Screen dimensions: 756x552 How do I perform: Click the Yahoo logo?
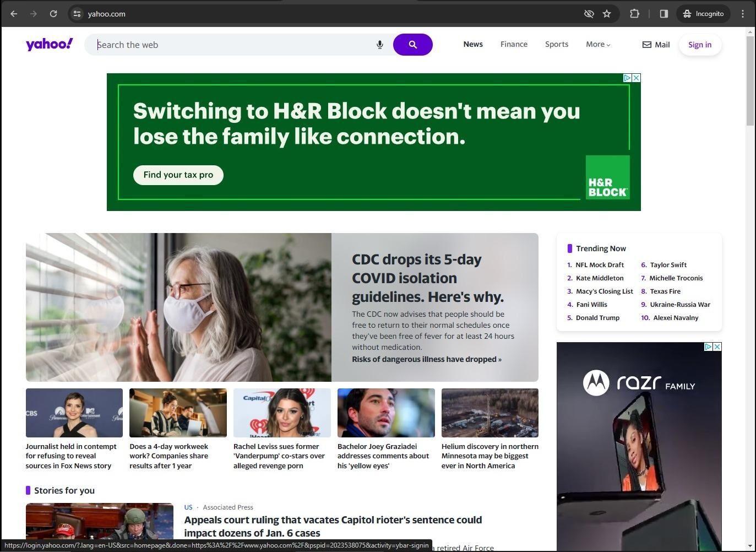point(49,44)
